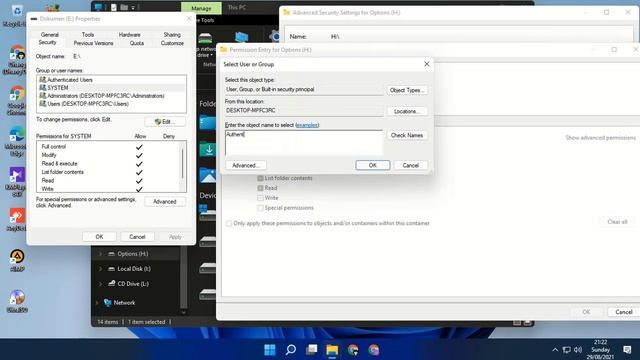
Task: Toggle the Read permission checkbox
Action: click(260, 188)
